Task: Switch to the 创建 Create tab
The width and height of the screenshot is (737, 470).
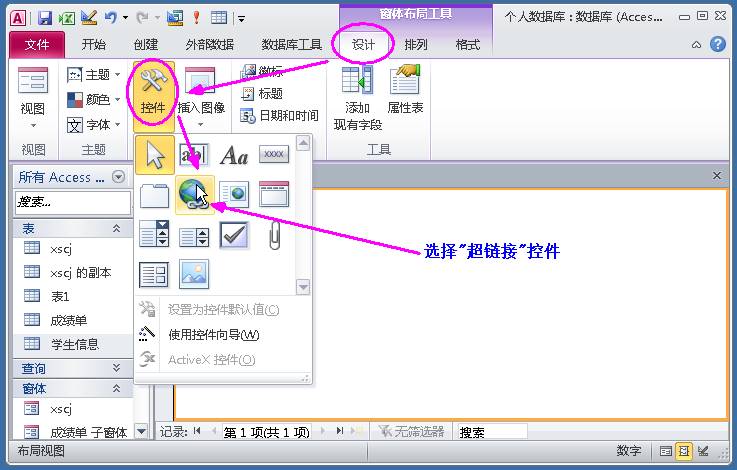Action: (146, 45)
